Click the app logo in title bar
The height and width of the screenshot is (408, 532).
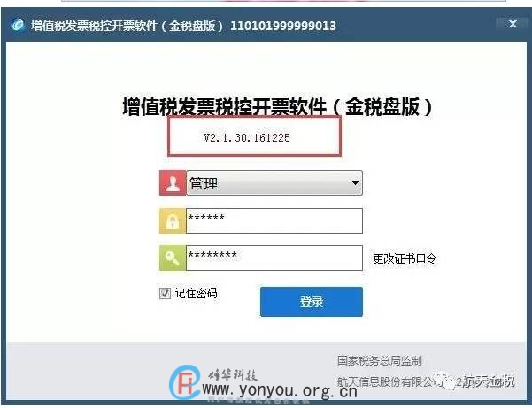coord(18,25)
